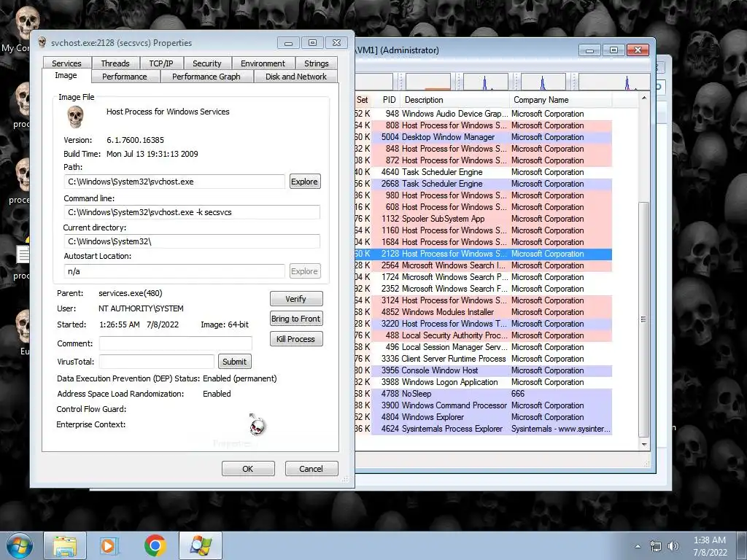Click the Command line field

click(x=192, y=212)
